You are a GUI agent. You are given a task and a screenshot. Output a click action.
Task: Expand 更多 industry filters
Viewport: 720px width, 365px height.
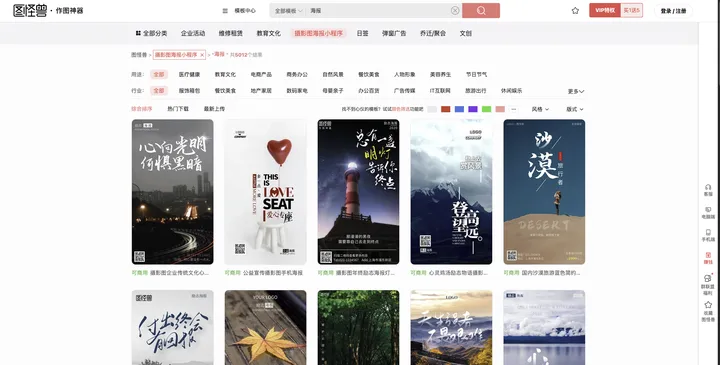(x=576, y=91)
